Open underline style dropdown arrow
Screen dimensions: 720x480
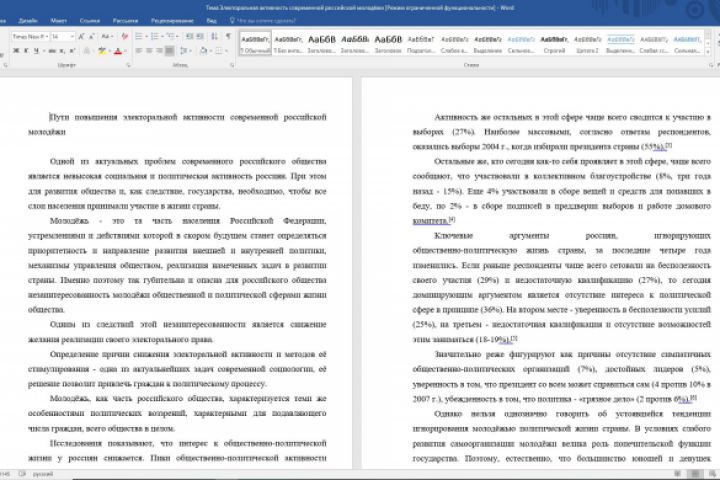pyautogui.click(x=44, y=51)
